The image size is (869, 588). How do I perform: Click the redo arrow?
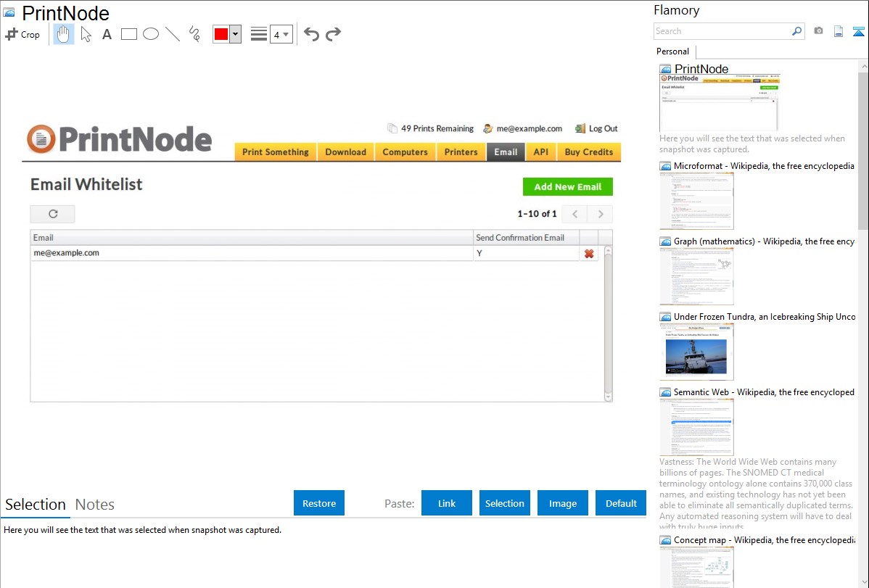pyautogui.click(x=333, y=34)
